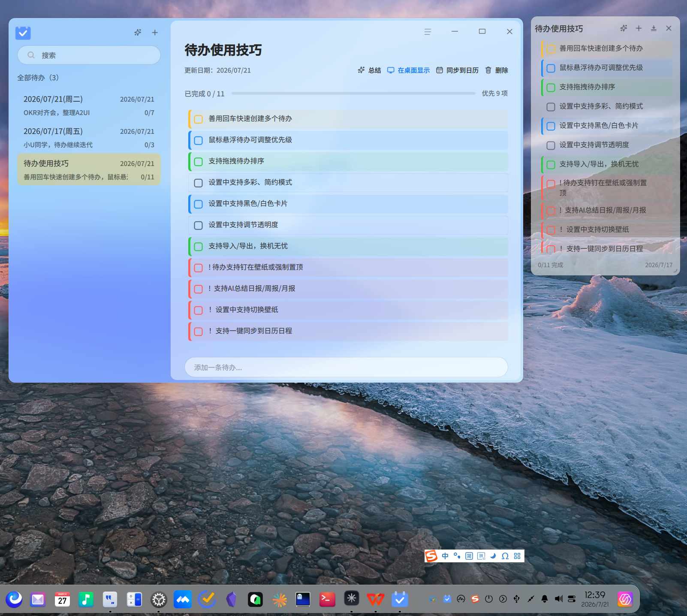
Task: Click the 总结 AI summary button
Action: (369, 70)
